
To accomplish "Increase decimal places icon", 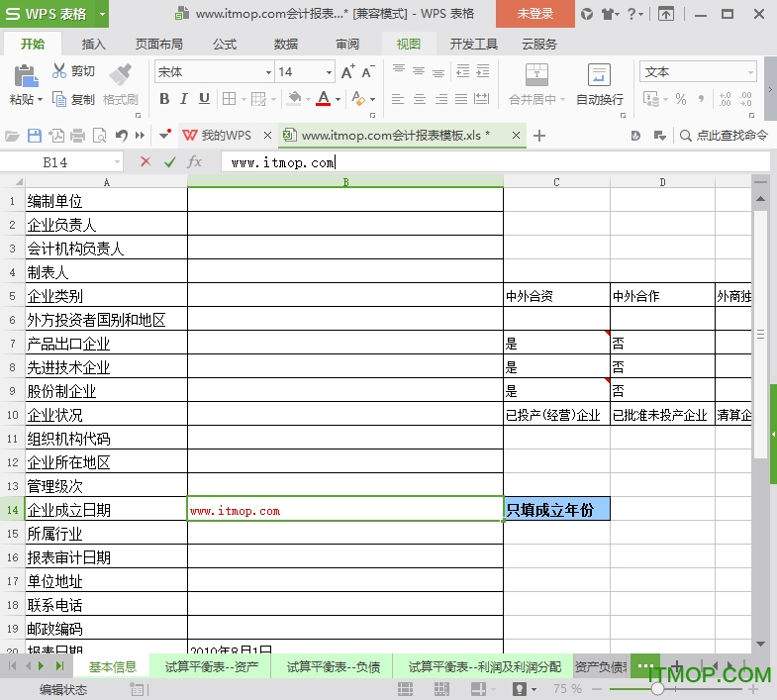I will tap(725, 99).
